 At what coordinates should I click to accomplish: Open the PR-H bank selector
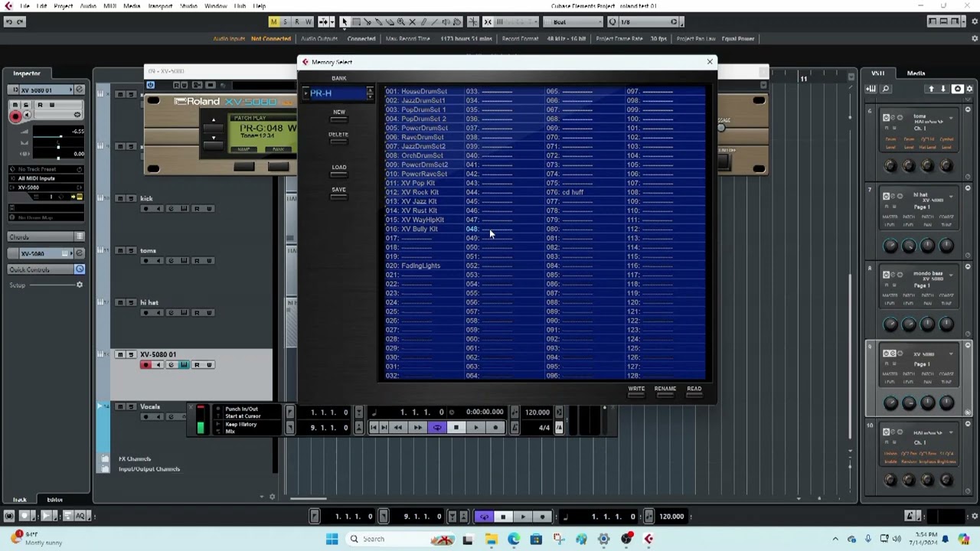point(338,93)
